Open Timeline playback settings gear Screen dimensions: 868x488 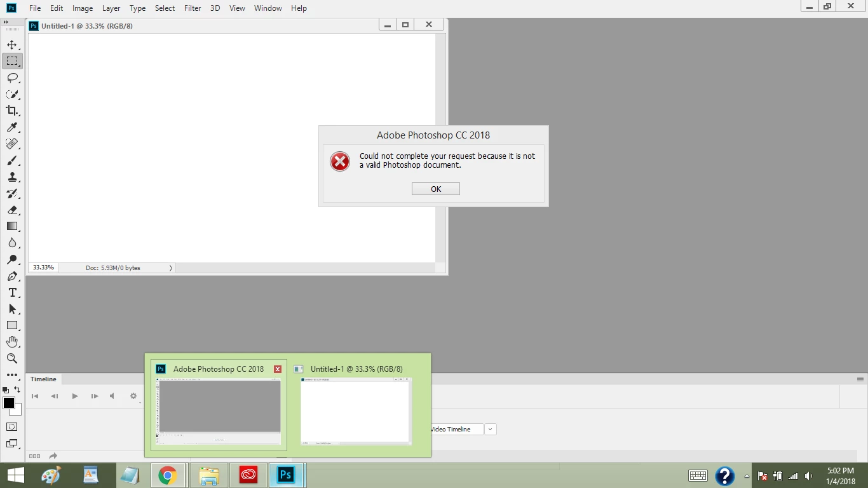click(133, 396)
